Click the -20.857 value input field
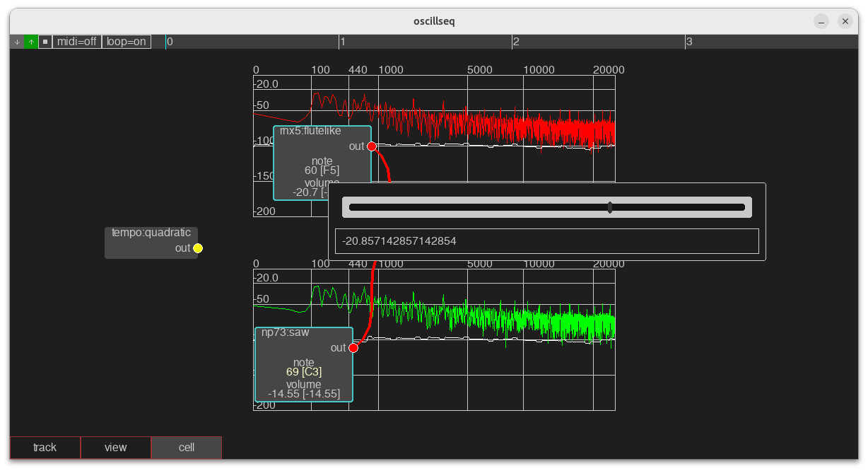This screenshot has height=471, width=868. tap(546, 241)
